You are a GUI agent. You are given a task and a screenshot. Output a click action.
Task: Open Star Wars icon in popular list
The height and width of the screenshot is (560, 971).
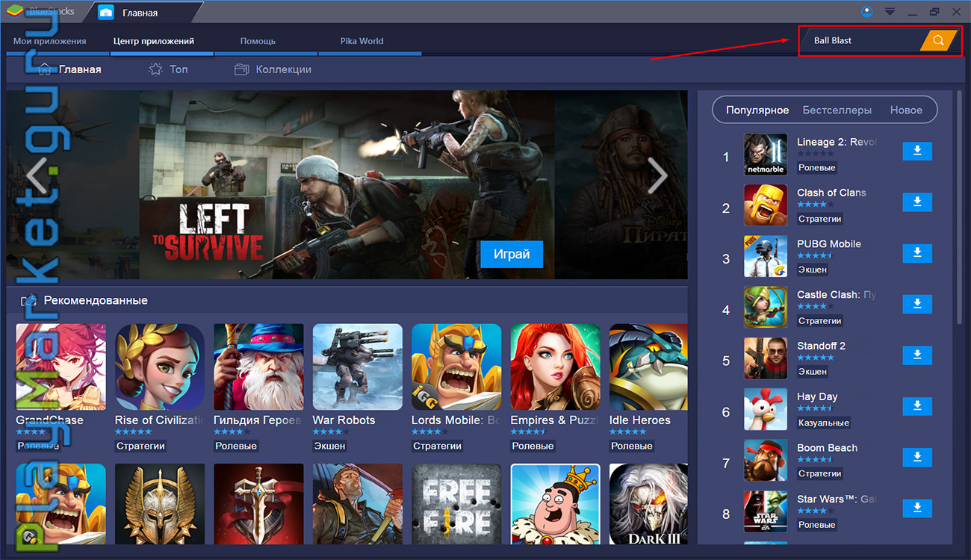tap(766, 511)
